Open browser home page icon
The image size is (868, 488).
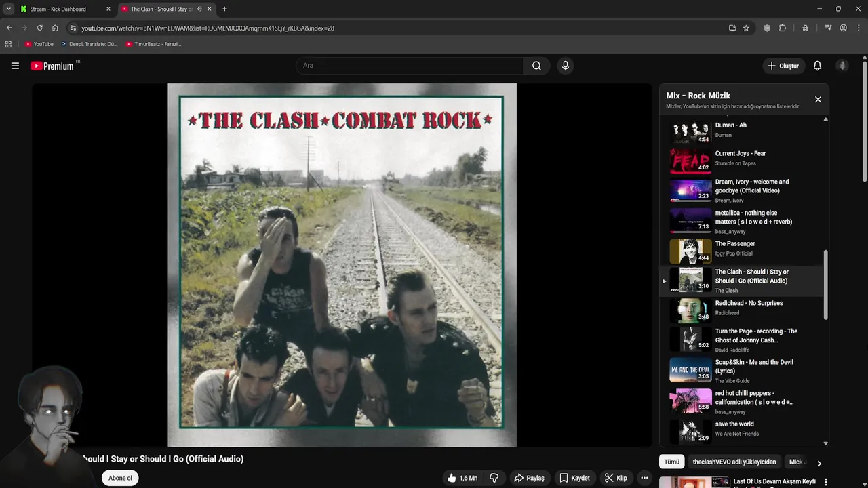pos(55,28)
